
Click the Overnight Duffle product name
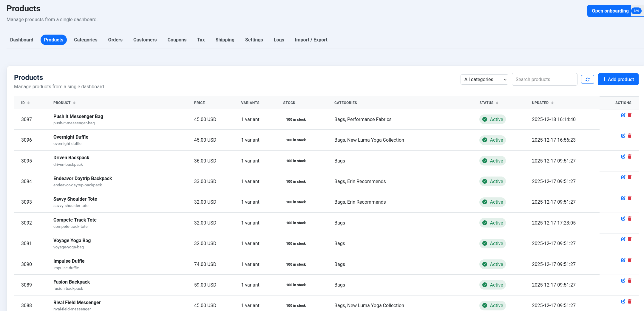point(71,137)
